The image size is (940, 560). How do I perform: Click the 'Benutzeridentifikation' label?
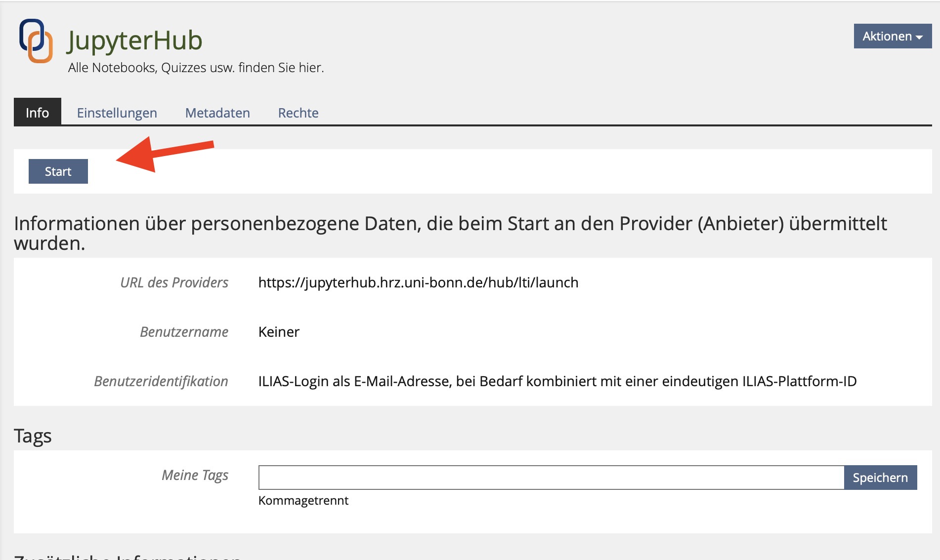(161, 381)
